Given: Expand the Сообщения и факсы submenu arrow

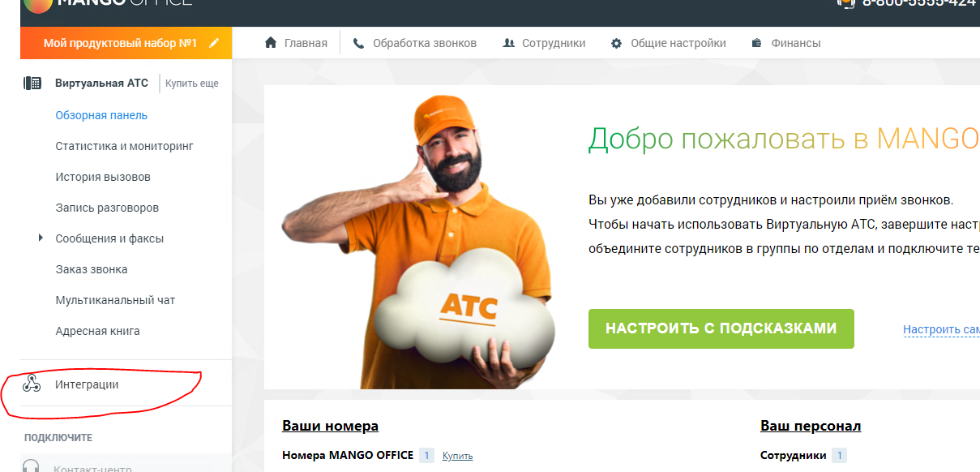Looking at the screenshot, I should tap(41, 238).
